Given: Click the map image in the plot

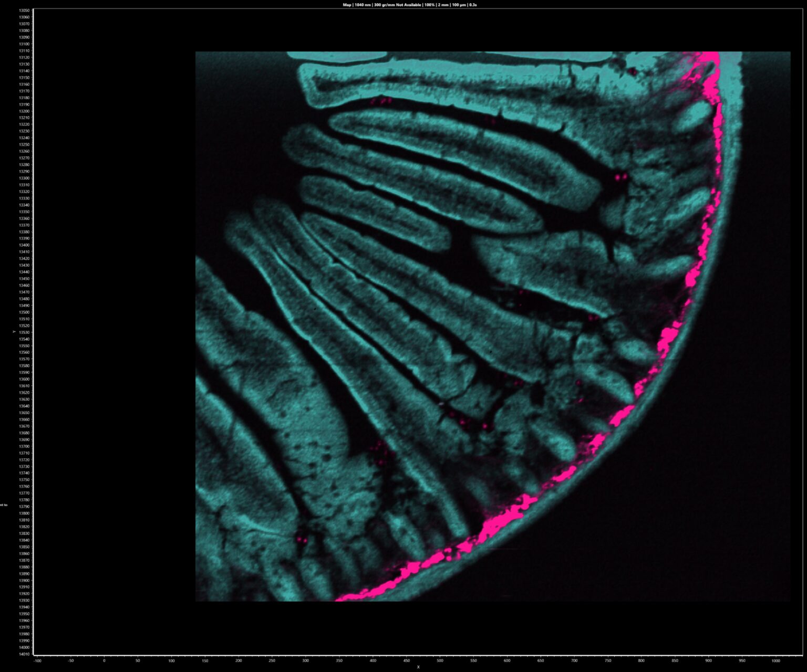Looking at the screenshot, I should pos(493,326).
